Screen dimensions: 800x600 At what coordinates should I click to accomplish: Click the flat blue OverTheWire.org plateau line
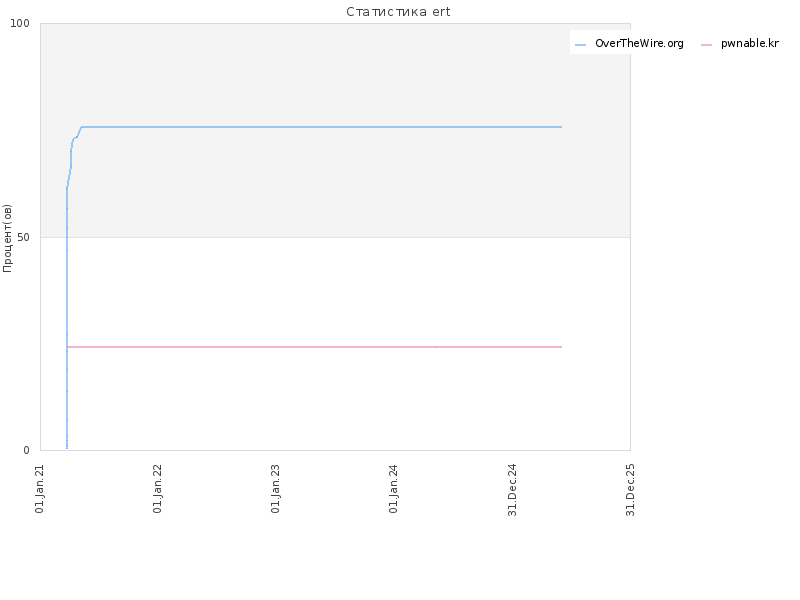321,127
